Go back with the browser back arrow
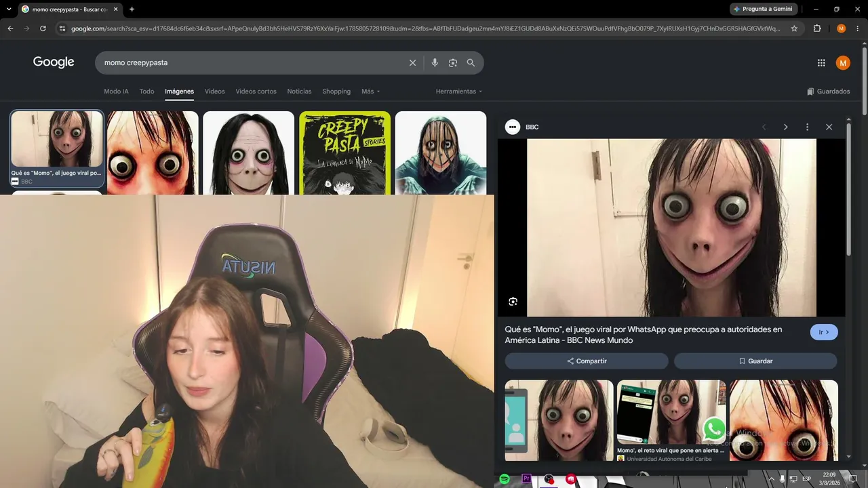This screenshot has width=868, height=488. pos(10,28)
